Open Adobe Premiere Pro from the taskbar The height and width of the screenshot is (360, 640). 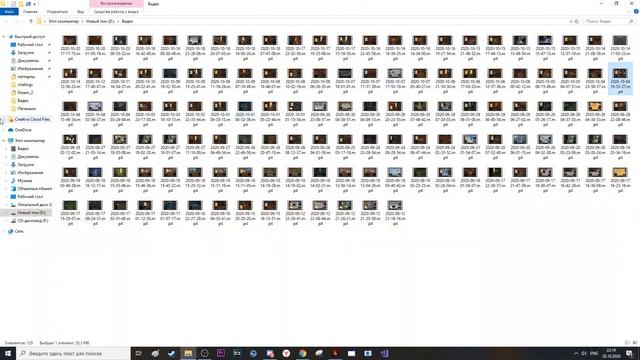[221, 353]
